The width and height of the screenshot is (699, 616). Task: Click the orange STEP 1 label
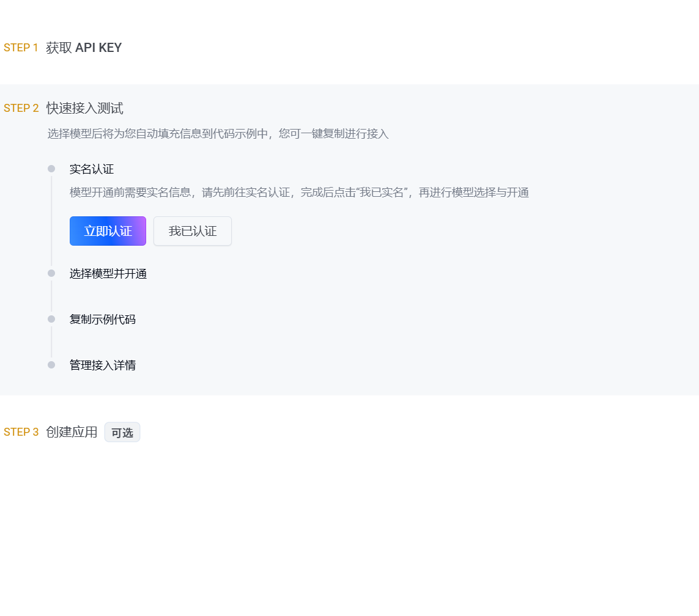21,48
